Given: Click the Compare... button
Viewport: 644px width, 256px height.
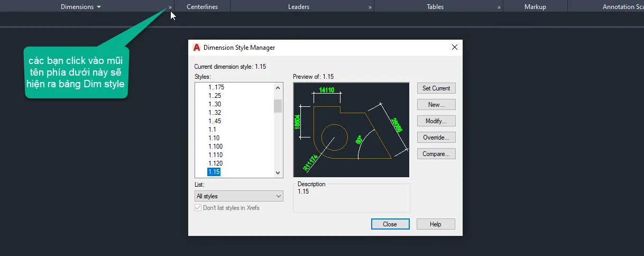Looking at the screenshot, I should pos(436,154).
